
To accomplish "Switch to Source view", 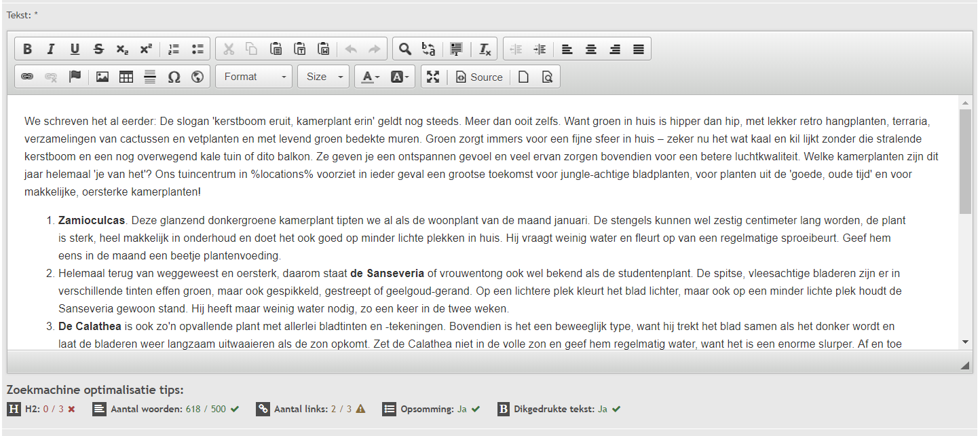I will [479, 77].
